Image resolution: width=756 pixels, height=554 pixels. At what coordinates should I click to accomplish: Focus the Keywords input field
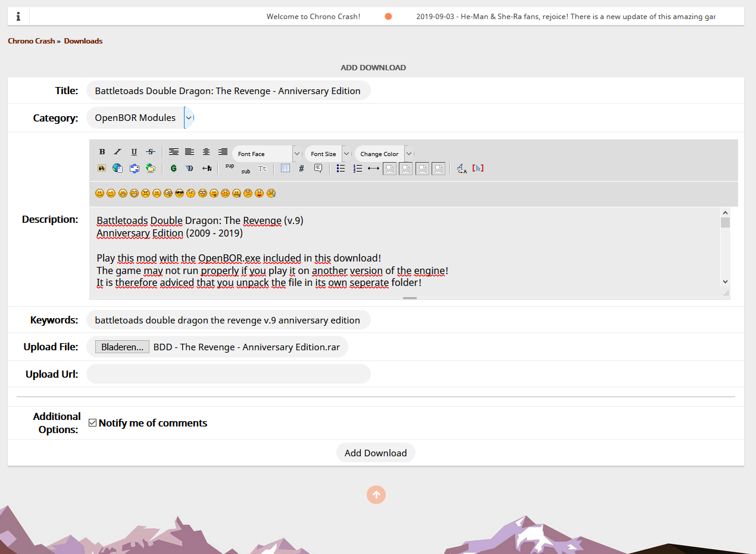(229, 320)
